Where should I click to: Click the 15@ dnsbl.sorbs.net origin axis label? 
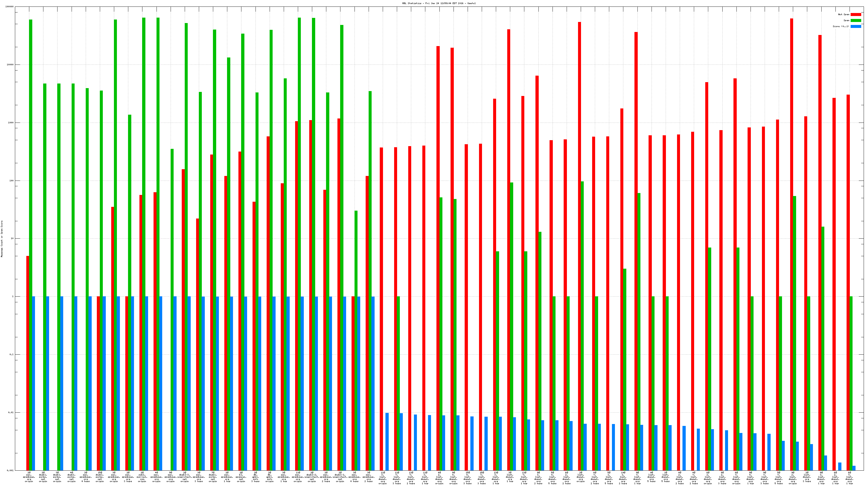(100, 477)
